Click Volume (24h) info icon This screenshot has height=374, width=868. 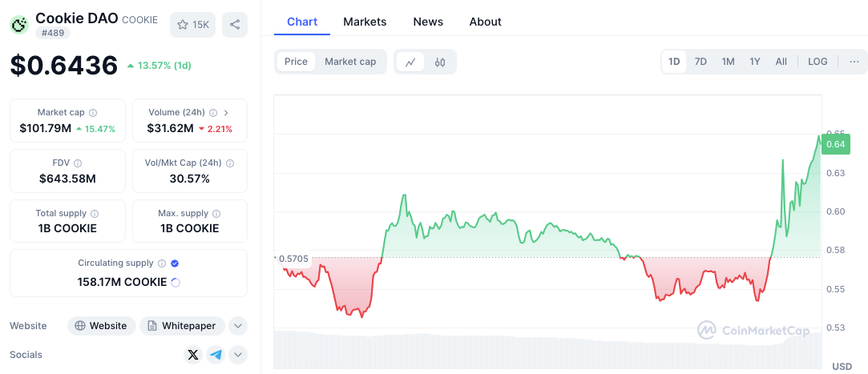(213, 112)
